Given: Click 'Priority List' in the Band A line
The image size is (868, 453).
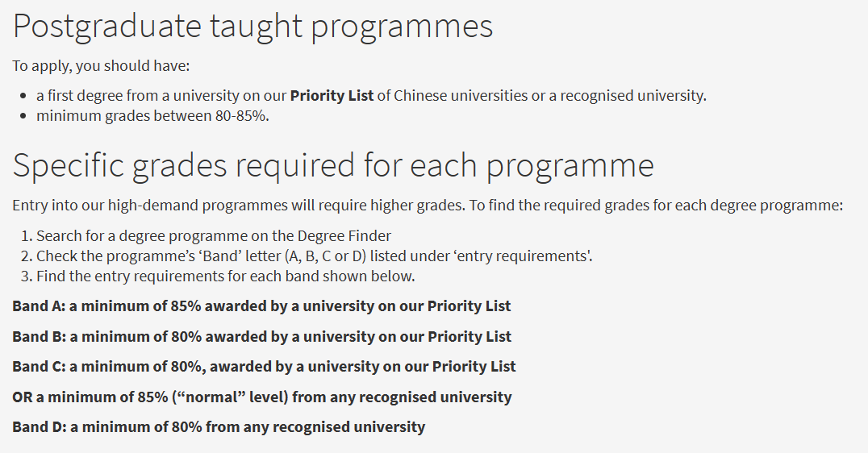Looking at the screenshot, I should tap(469, 306).
